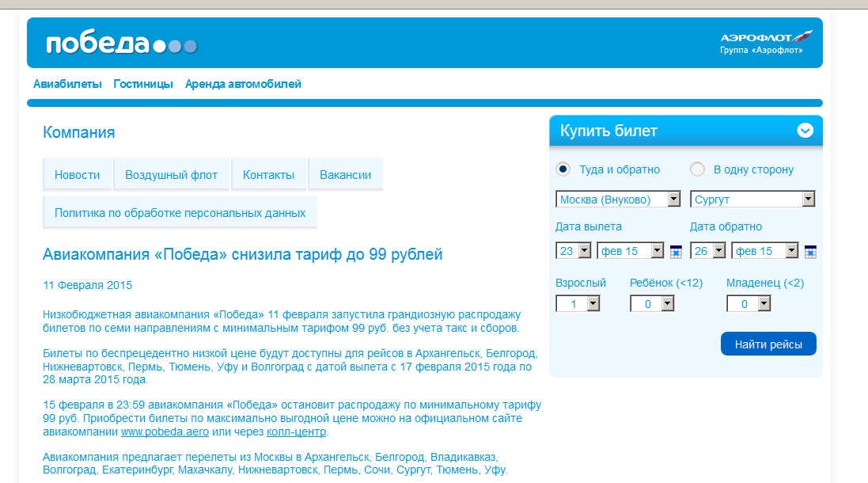
Task: Open the return day dropdown showing 26
Action: 707,251
